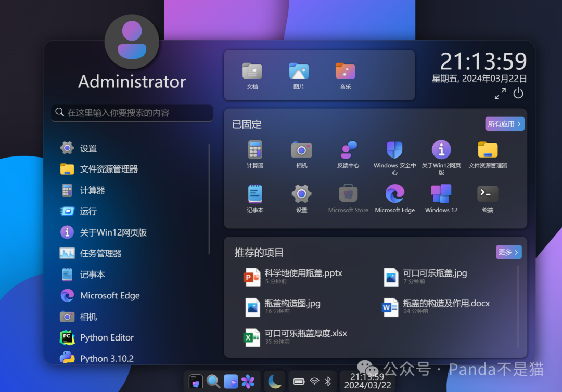
Task: Launch pinned 计算器 app
Action: [x=255, y=154]
